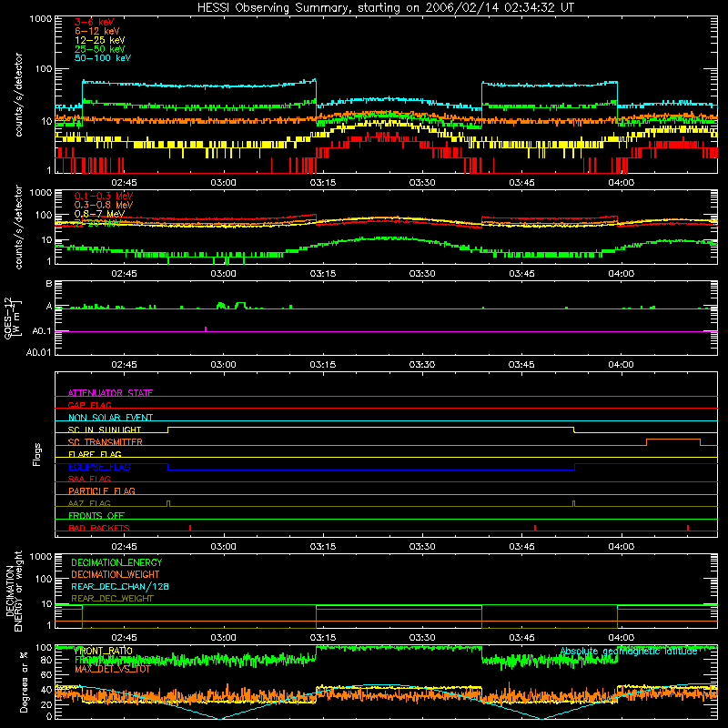Click the 'Degrees or %' axis title
This screenshot has width=728, height=728.
(x=24, y=682)
